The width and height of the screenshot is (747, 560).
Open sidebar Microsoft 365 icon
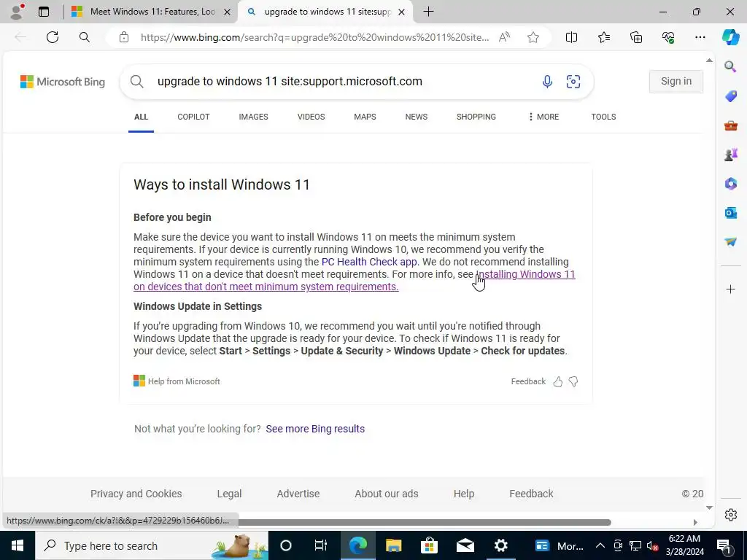click(730, 183)
